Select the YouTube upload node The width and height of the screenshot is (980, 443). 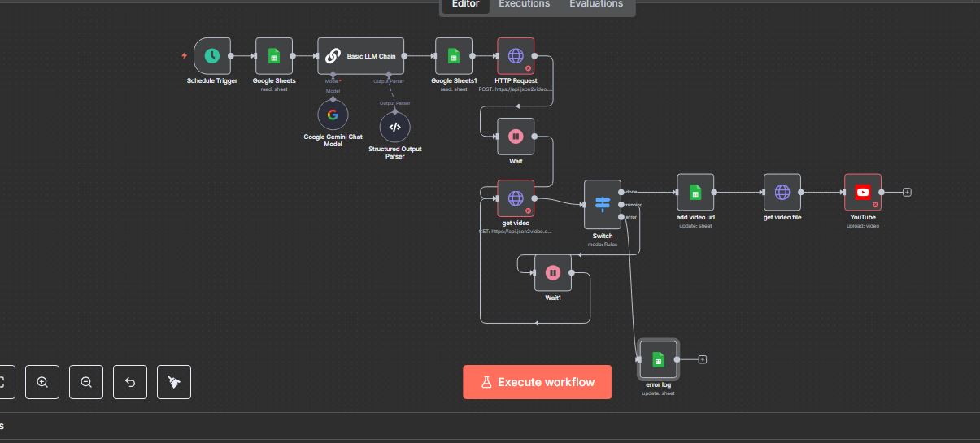tap(863, 193)
